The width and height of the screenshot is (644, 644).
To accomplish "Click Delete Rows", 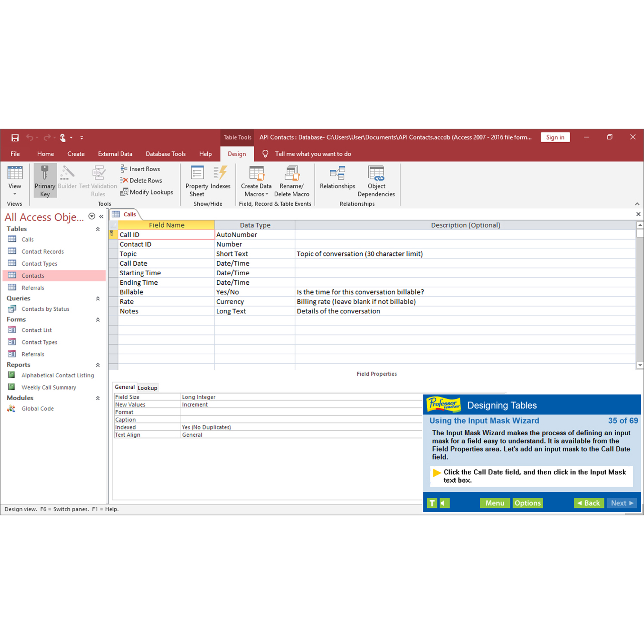I will pos(141,180).
